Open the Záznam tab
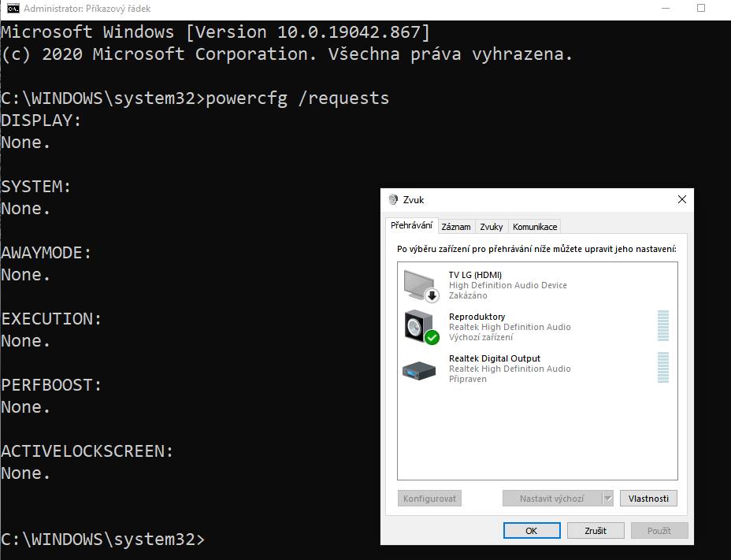The image size is (731, 560). pos(456,227)
